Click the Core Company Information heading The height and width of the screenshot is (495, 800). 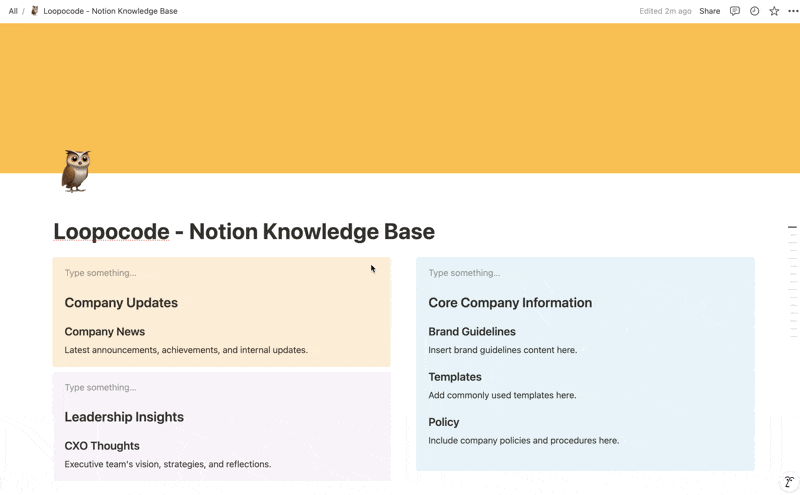pos(510,303)
